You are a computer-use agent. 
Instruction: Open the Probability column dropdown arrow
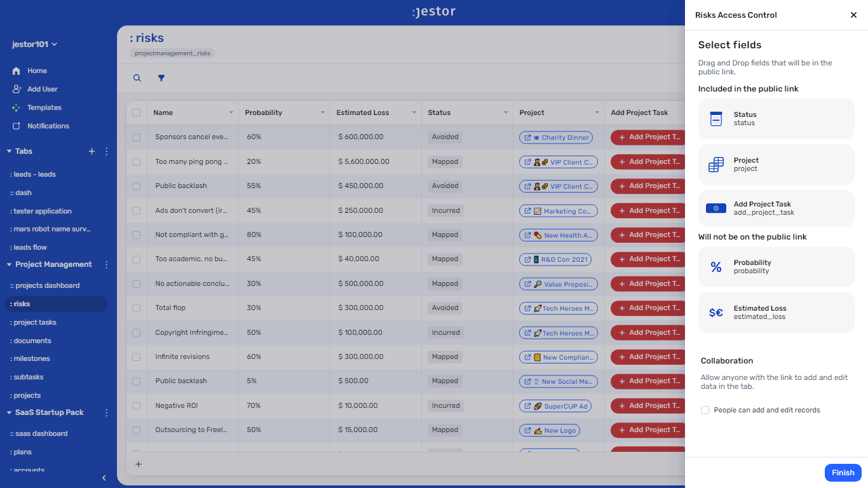coord(323,112)
